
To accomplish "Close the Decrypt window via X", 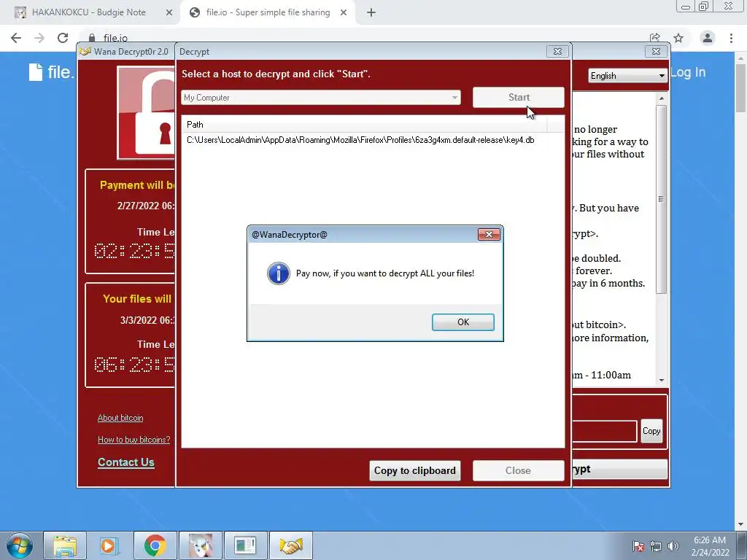I will (x=557, y=52).
